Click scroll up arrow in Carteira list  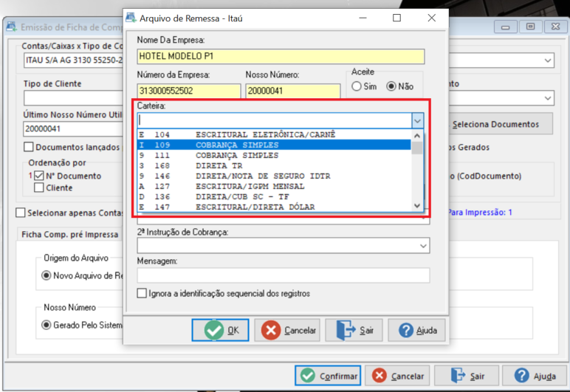[417, 136]
